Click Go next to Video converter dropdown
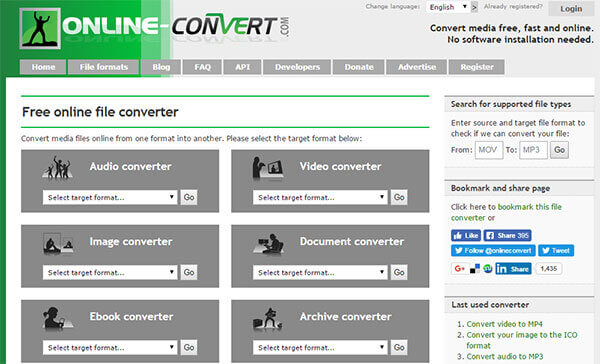600x364 pixels. point(399,198)
